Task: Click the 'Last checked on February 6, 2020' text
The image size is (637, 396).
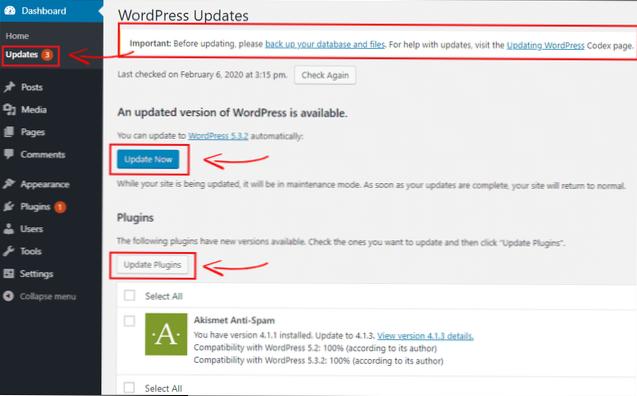Action: pos(202,75)
